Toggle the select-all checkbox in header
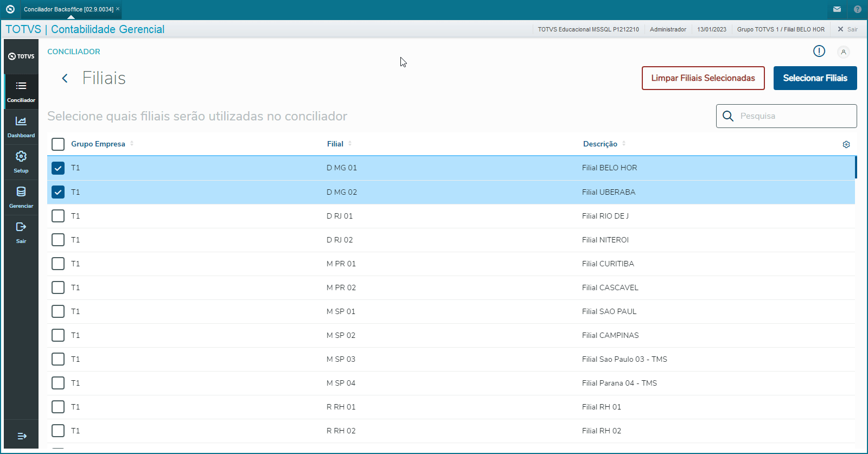Image resolution: width=868 pixels, height=454 pixels. click(x=58, y=144)
